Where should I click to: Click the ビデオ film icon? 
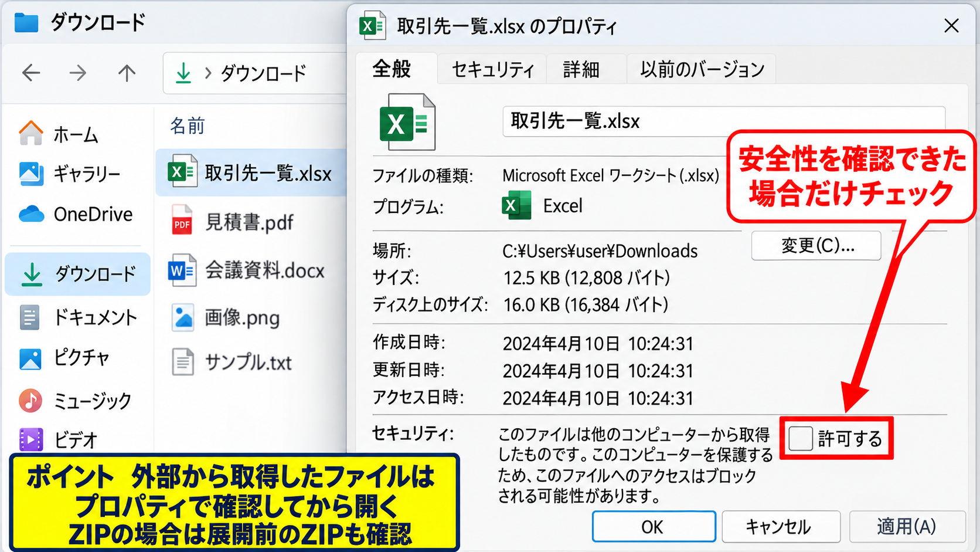[x=31, y=439]
